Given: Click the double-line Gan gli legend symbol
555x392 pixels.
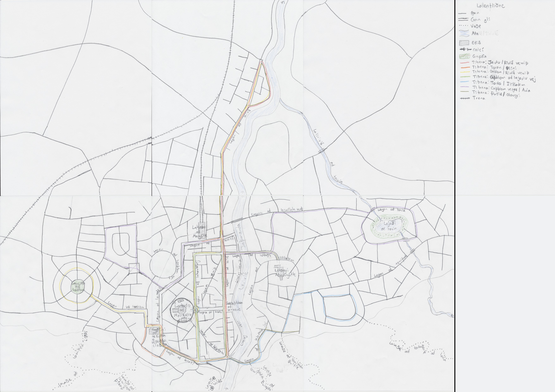Looking at the screenshot, I should point(463,20).
